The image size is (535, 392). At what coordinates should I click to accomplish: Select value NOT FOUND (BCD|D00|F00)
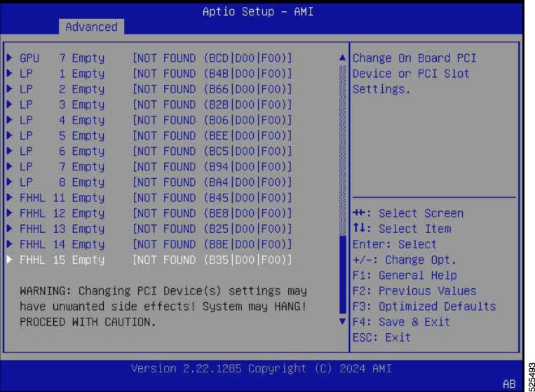click(212, 58)
